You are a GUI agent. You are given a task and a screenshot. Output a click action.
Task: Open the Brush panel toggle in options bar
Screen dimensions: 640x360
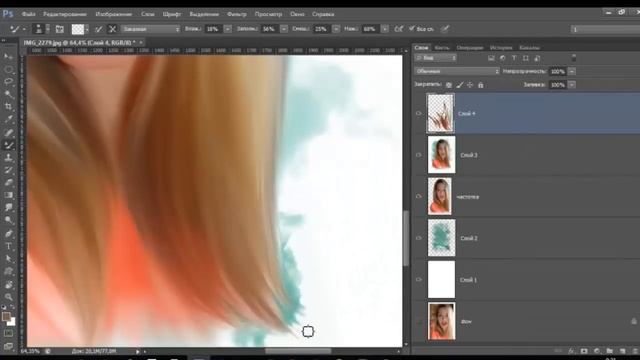pos(60,29)
